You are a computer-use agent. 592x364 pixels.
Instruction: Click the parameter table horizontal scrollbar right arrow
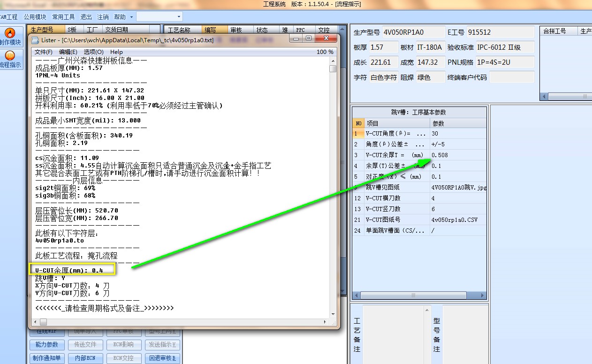[482, 296]
